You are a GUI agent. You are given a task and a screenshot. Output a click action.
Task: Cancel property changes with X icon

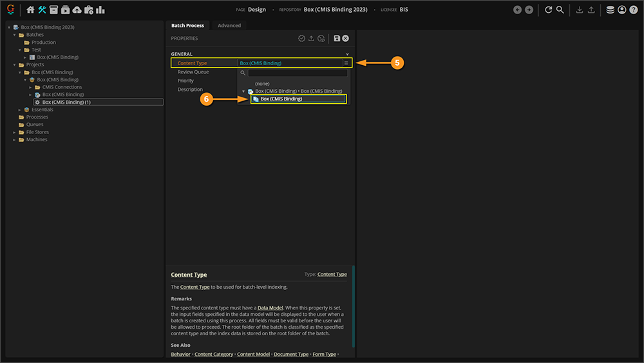(x=346, y=39)
